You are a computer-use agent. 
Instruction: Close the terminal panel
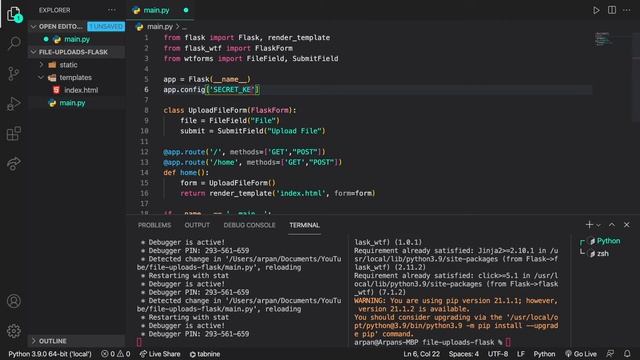tap(627, 225)
